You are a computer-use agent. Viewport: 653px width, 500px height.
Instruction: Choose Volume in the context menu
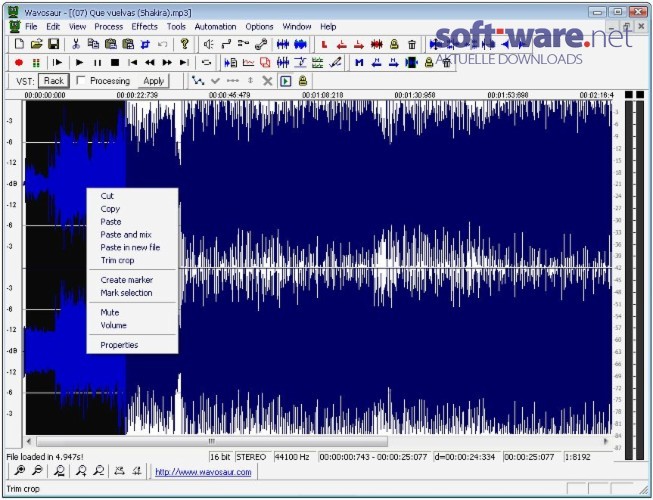[x=132, y=325]
